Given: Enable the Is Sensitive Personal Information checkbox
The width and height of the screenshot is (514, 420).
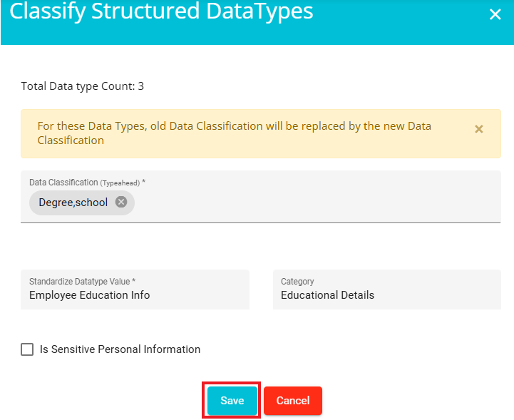Looking at the screenshot, I should [27, 349].
